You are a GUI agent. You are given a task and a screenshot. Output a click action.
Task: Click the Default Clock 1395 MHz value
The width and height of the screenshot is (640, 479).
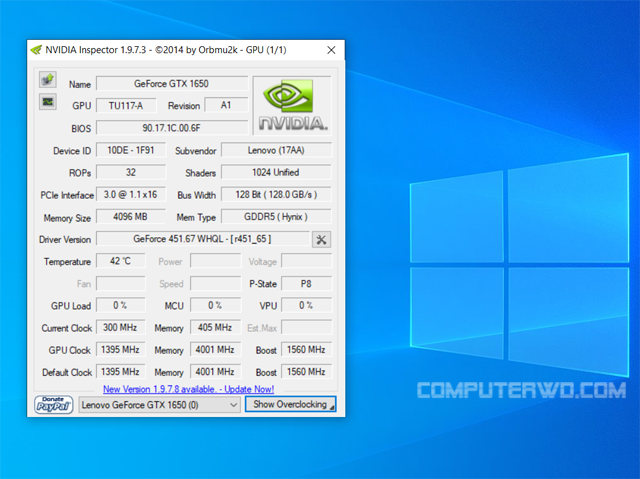[x=121, y=372]
